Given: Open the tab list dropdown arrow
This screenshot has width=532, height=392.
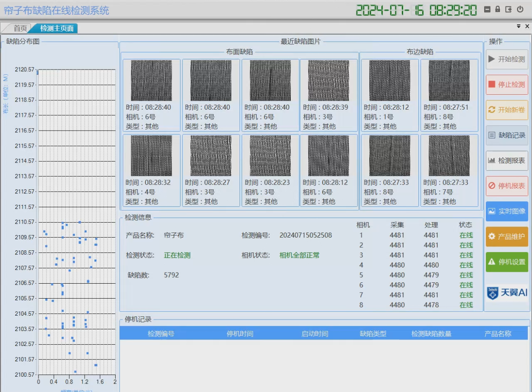Looking at the screenshot, I should pos(519,26).
